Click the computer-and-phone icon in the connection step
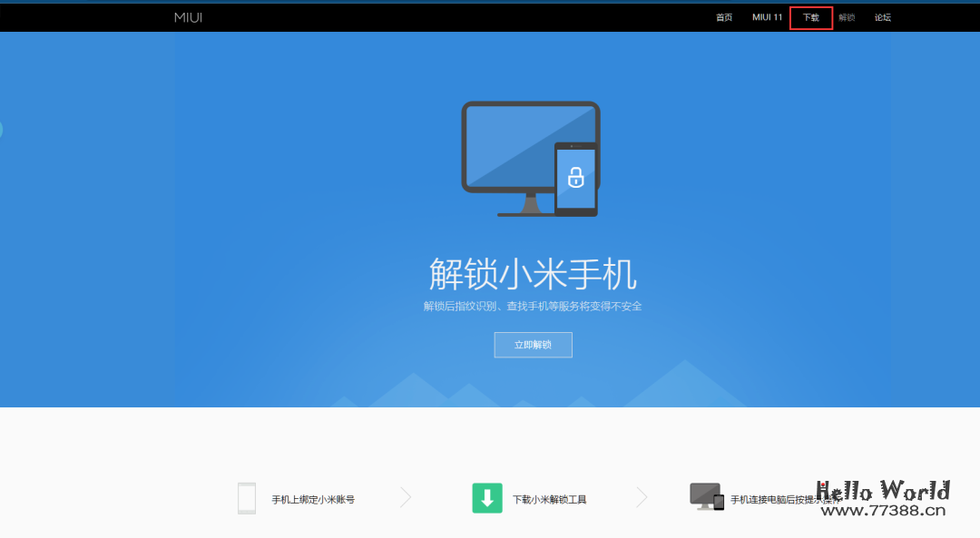 click(x=704, y=497)
